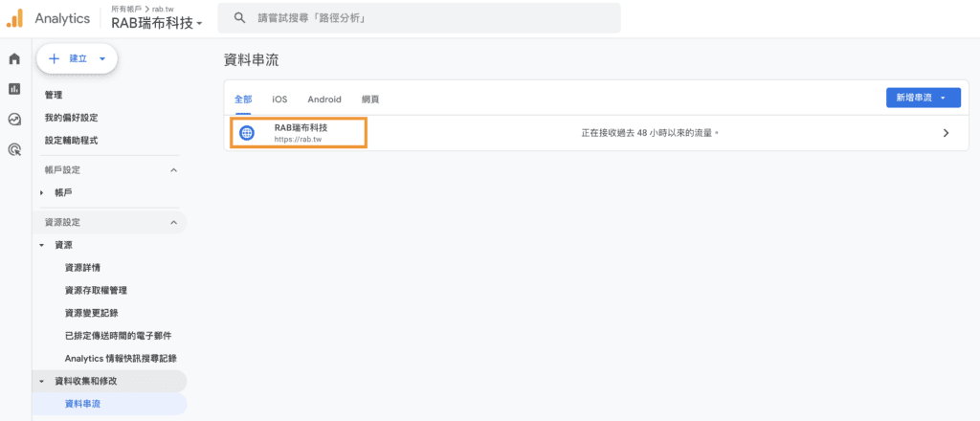Open the 建立 dropdown button

(x=77, y=58)
